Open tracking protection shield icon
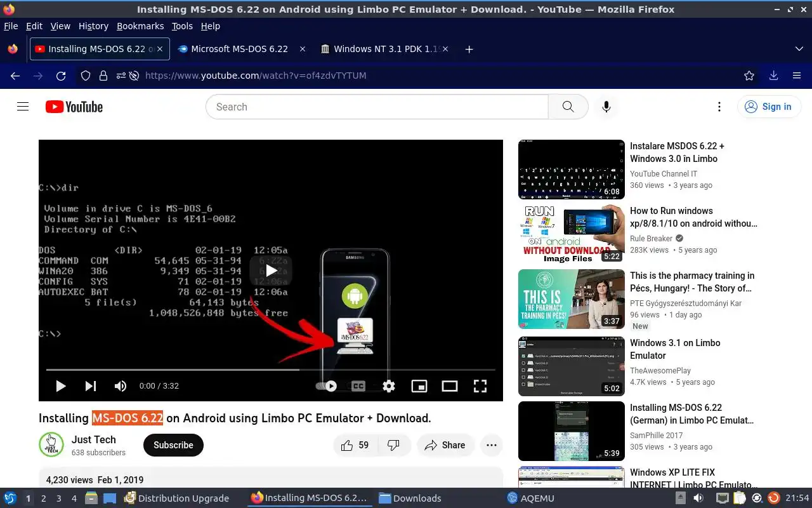This screenshot has width=812, height=508. (x=86, y=76)
